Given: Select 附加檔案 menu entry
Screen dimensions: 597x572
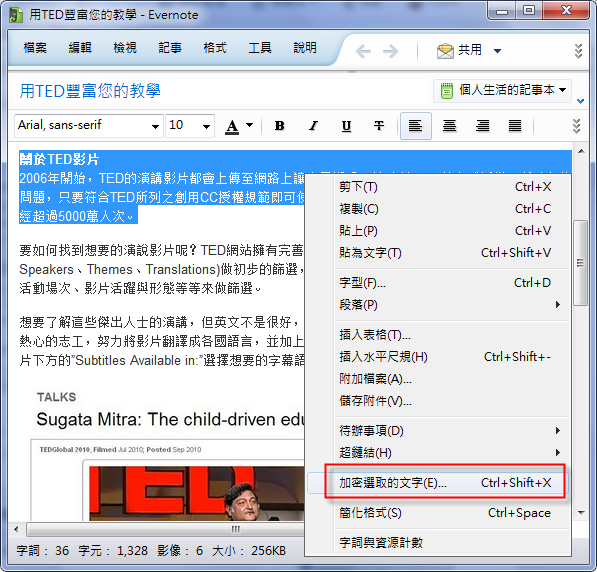Looking at the screenshot, I should [438, 379].
